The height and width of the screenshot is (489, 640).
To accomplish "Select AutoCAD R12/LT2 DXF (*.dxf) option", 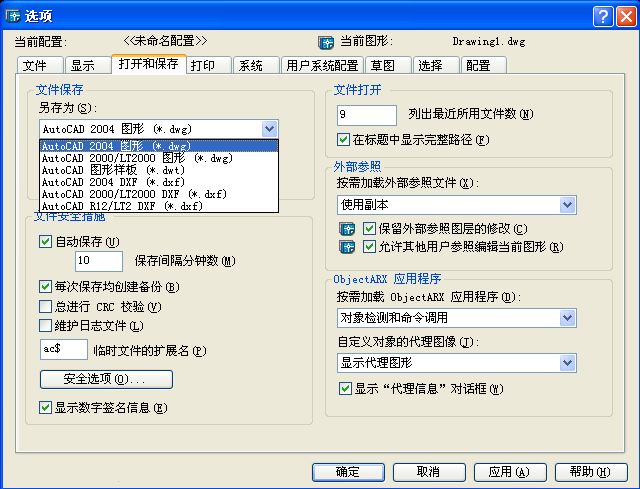I will pyautogui.click(x=159, y=206).
